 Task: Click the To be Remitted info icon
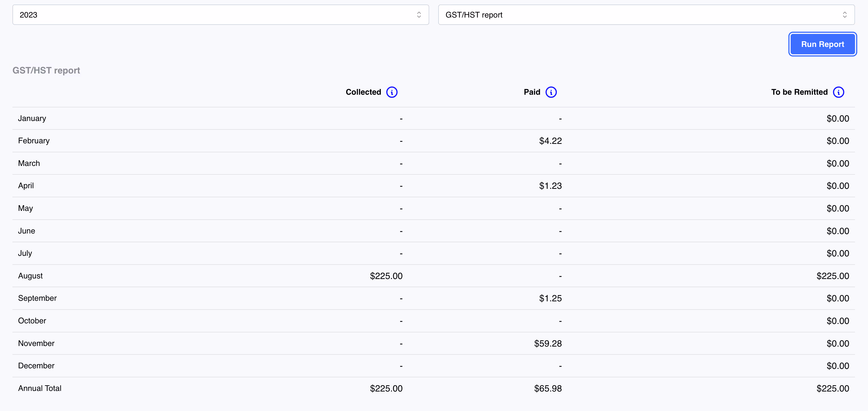838,92
